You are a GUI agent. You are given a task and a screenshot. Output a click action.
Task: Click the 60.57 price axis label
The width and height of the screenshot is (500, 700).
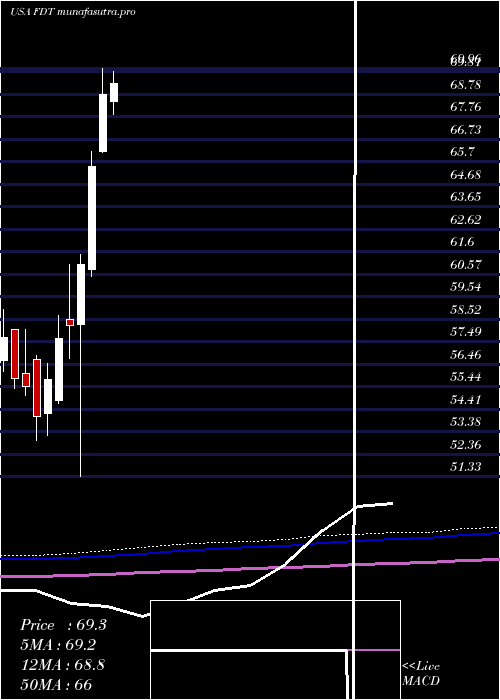click(x=466, y=264)
